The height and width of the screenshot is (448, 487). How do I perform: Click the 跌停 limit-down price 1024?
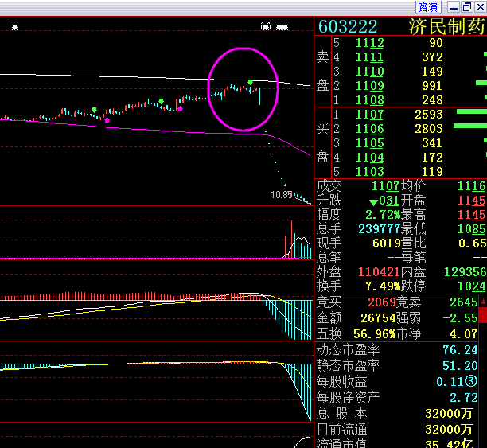[471, 286]
